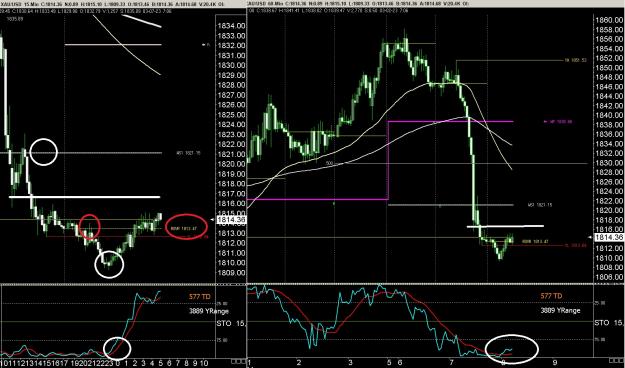
Task: Select the XAU/USD 60 Min chart title bar
Action: (x=436, y=4)
